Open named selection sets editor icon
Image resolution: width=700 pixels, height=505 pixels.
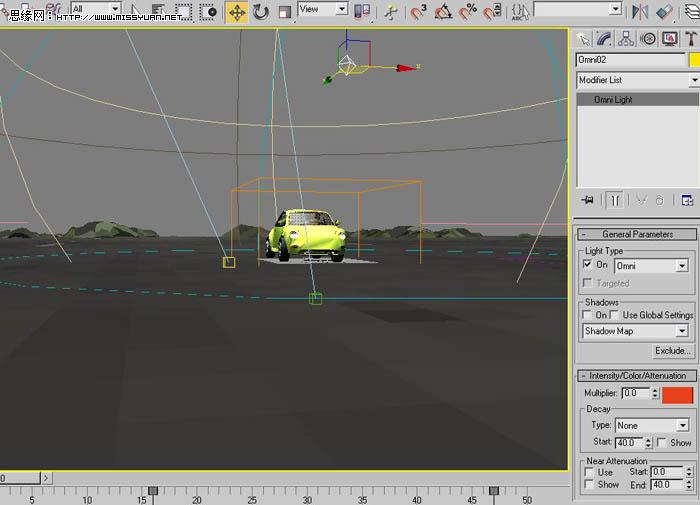click(520, 12)
